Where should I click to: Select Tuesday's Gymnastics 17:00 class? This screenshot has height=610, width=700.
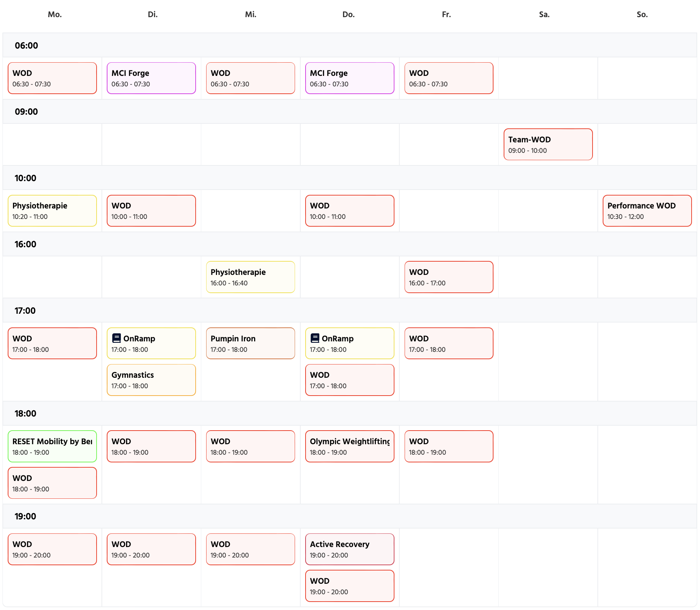(x=151, y=380)
